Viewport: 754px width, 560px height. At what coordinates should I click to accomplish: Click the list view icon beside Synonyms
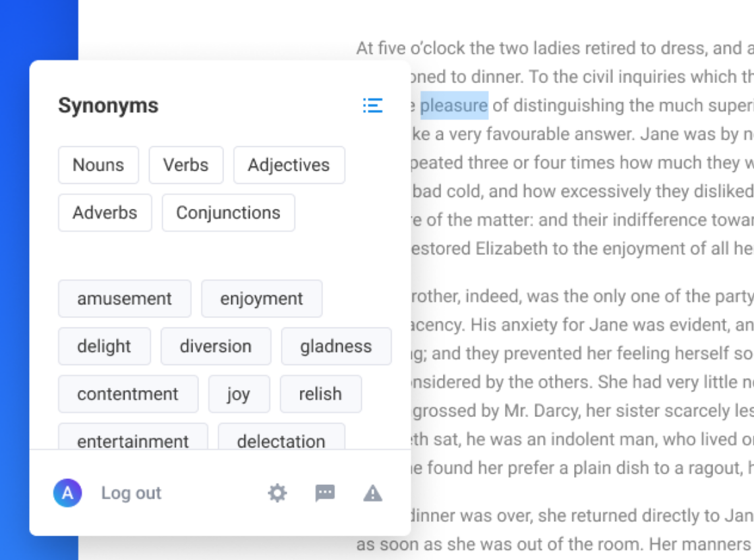(372, 105)
